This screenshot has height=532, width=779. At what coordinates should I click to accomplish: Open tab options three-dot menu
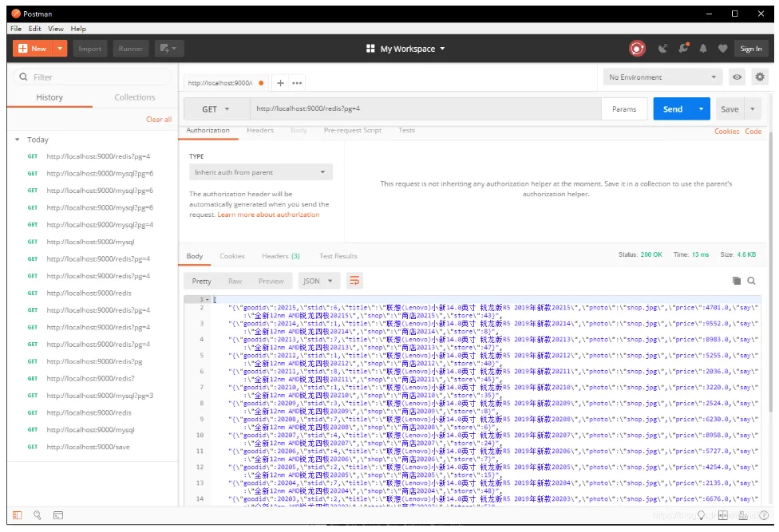(297, 83)
